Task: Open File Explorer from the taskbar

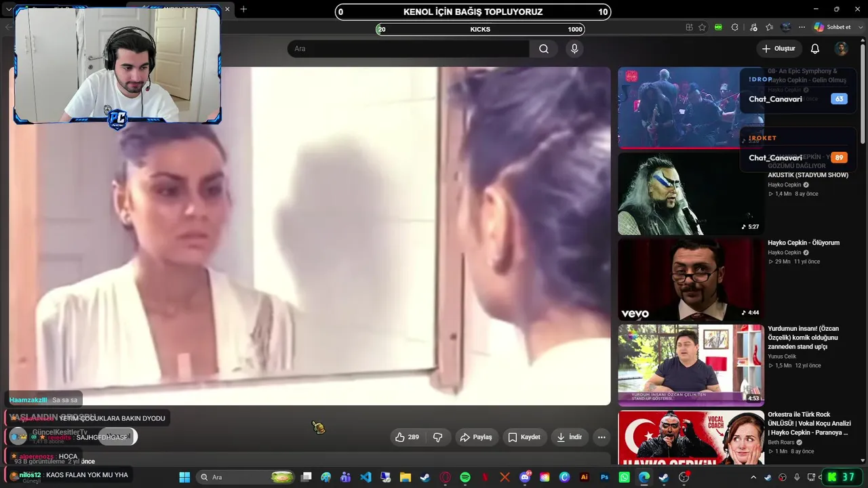Action: [x=406, y=477]
